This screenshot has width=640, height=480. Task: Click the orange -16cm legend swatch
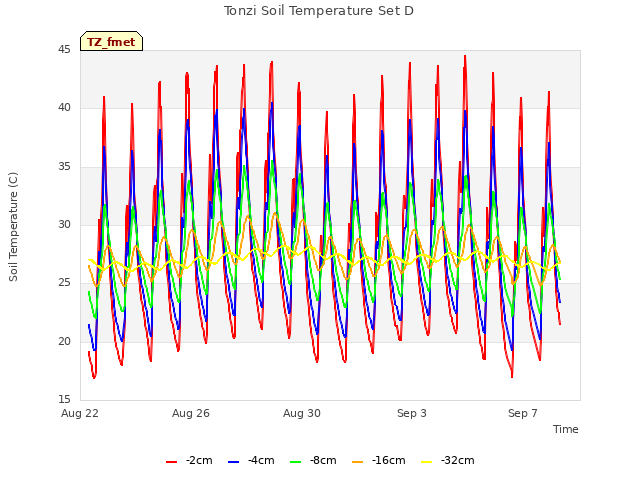tap(357, 462)
